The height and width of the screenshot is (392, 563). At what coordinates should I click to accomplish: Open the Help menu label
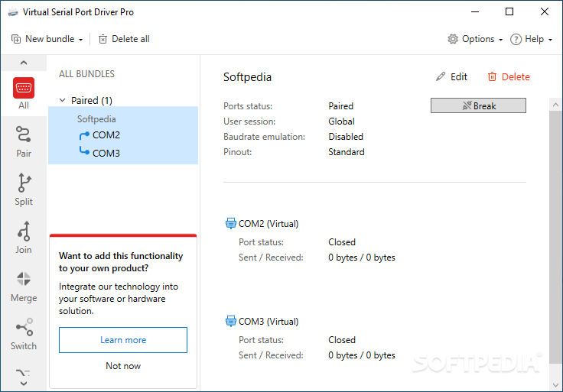click(x=534, y=39)
